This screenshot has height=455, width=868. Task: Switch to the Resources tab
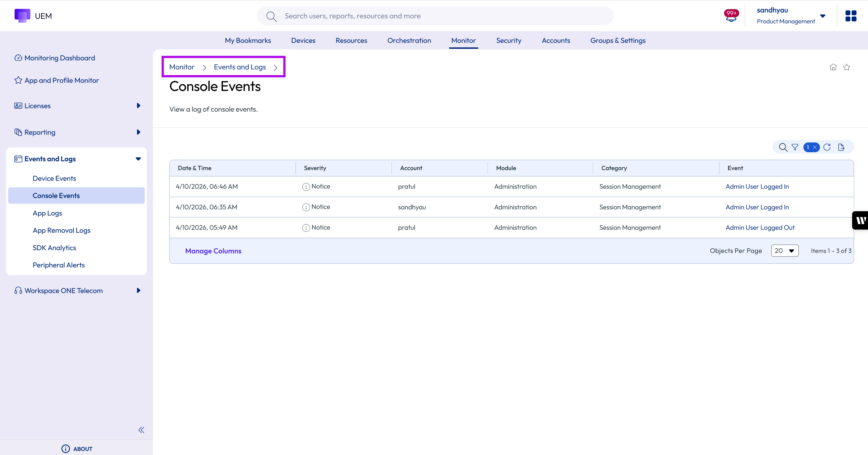pos(351,40)
